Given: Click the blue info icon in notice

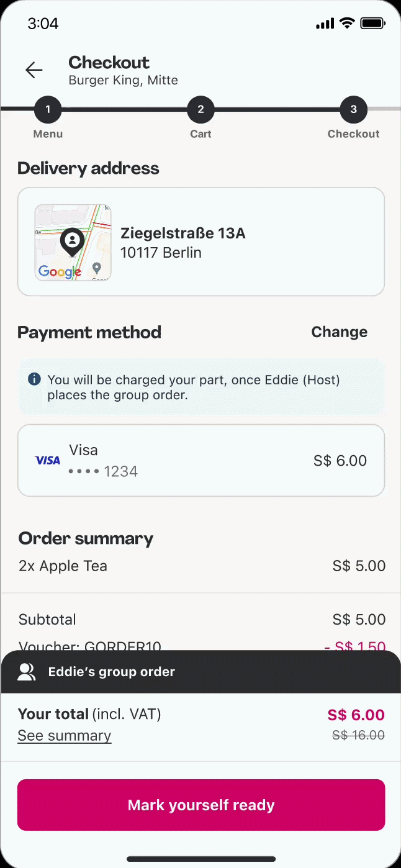Looking at the screenshot, I should click(35, 379).
